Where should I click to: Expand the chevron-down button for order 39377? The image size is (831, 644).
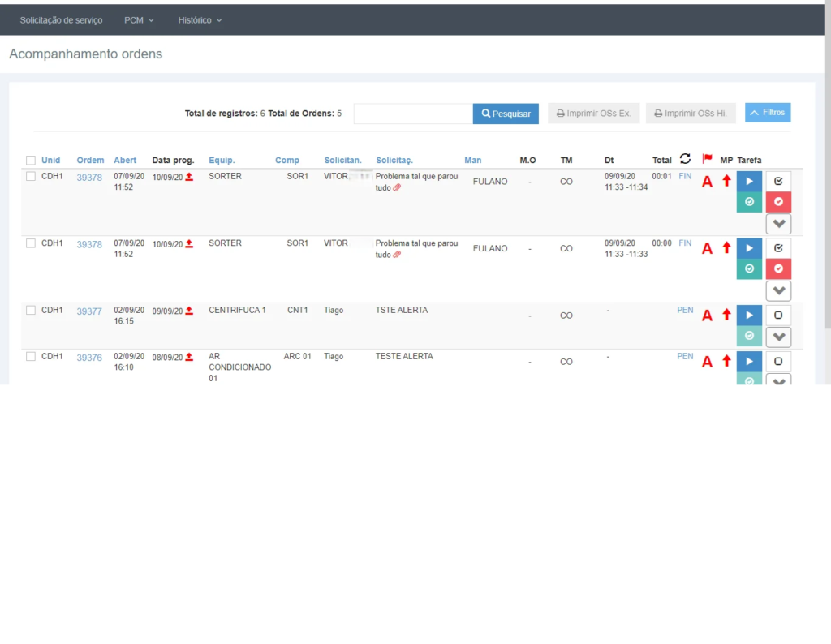[778, 336]
